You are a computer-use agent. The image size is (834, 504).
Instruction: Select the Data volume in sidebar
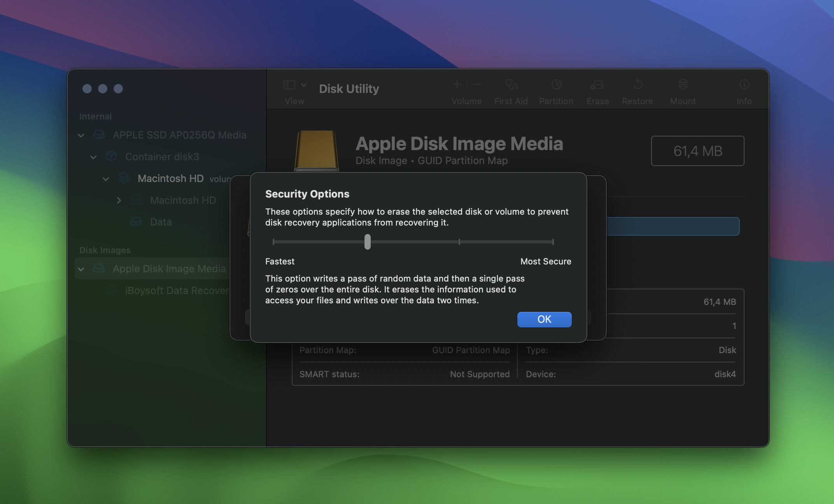[161, 220]
